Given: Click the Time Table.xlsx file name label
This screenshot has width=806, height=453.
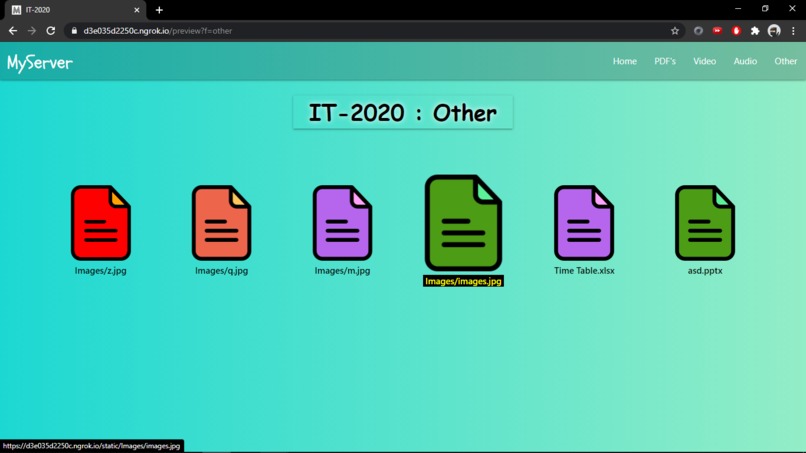Looking at the screenshot, I should point(584,270).
